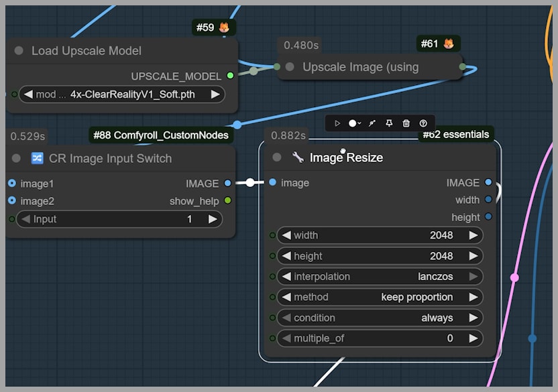Toggle collapse dot on Upscale Image node

(290, 67)
